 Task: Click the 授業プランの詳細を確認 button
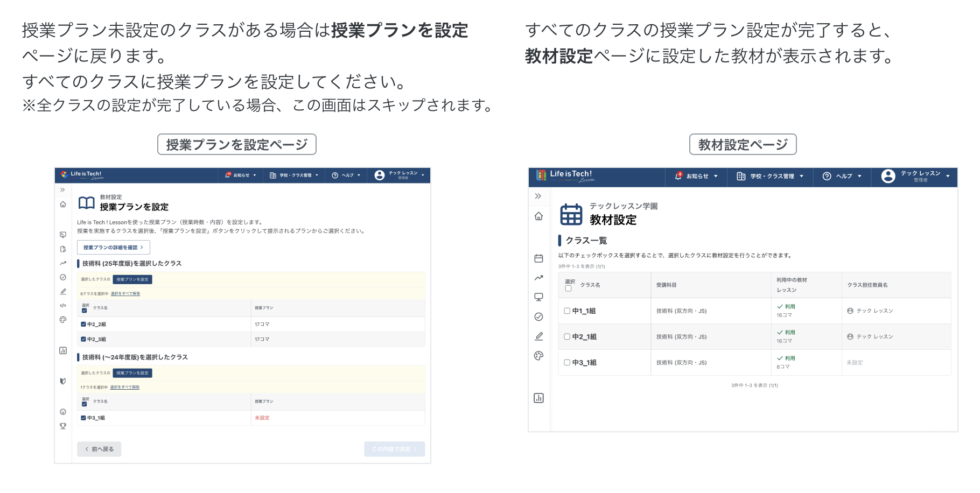[x=113, y=248]
